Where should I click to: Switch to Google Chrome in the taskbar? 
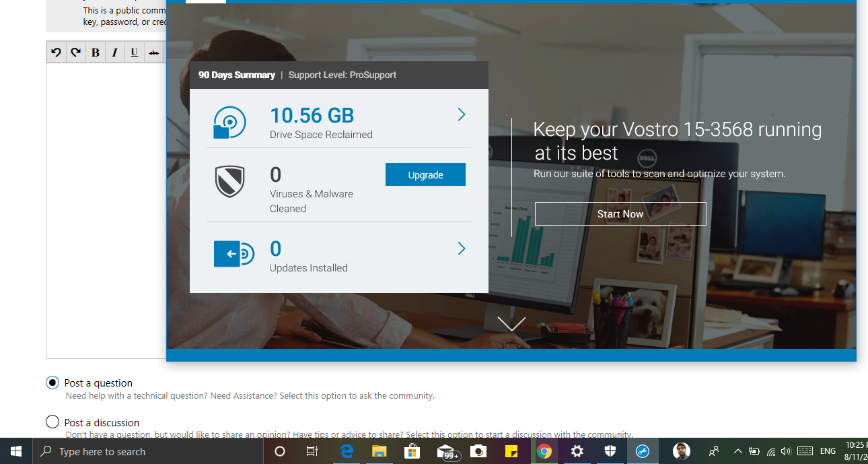click(544, 451)
